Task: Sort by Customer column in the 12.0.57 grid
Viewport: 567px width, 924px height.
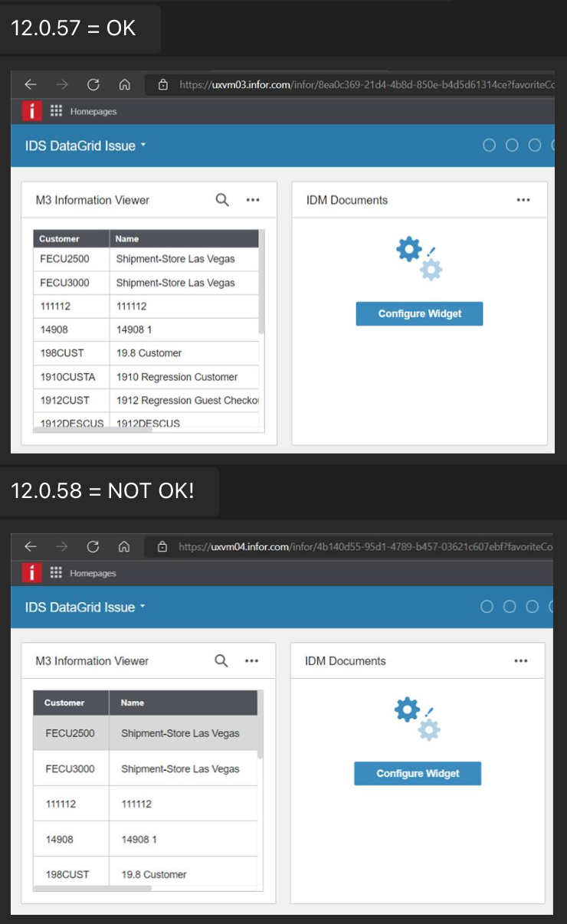Action: coord(71,238)
